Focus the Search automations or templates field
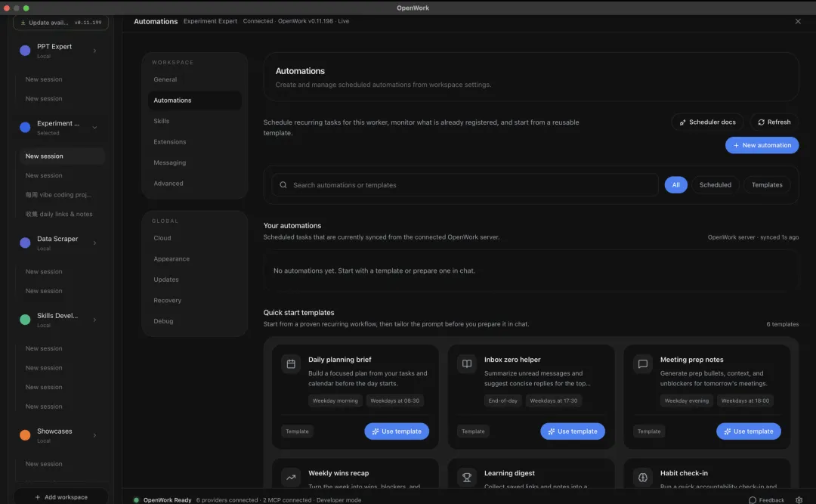 coord(465,185)
